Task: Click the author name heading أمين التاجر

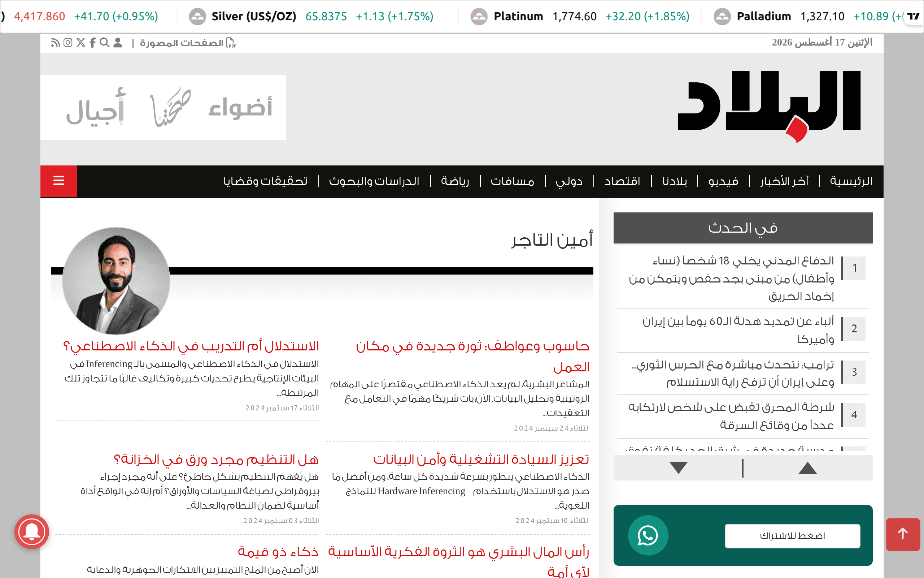Action: (x=552, y=240)
